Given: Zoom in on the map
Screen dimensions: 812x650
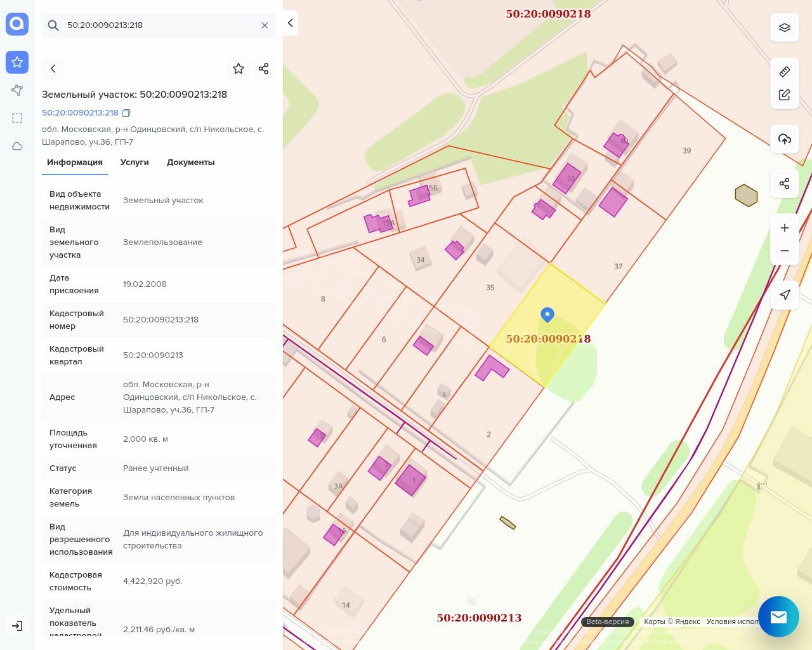Looking at the screenshot, I should 785,228.
